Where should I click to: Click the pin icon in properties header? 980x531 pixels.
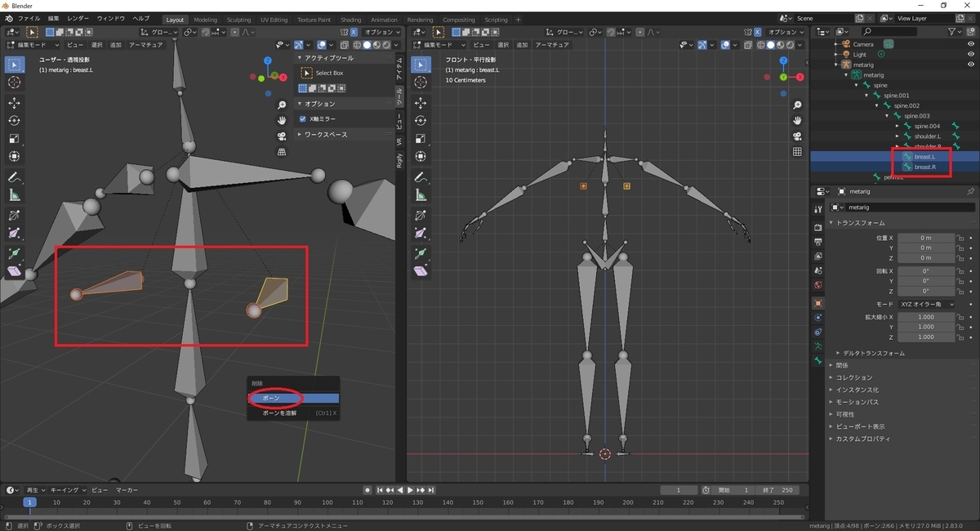tap(970, 191)
